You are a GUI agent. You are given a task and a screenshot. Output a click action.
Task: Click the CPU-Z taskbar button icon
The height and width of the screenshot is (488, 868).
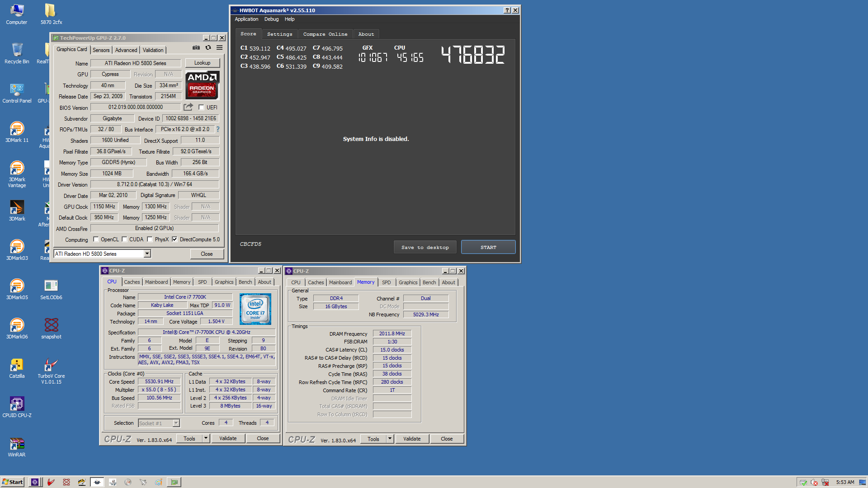(34, 482)
